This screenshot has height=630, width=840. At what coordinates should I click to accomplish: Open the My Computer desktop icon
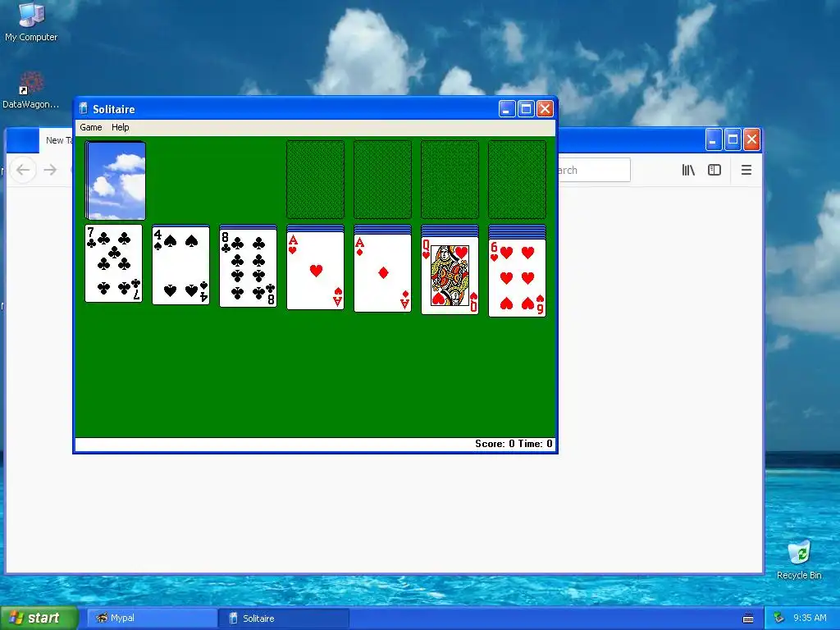click(31, 22)
